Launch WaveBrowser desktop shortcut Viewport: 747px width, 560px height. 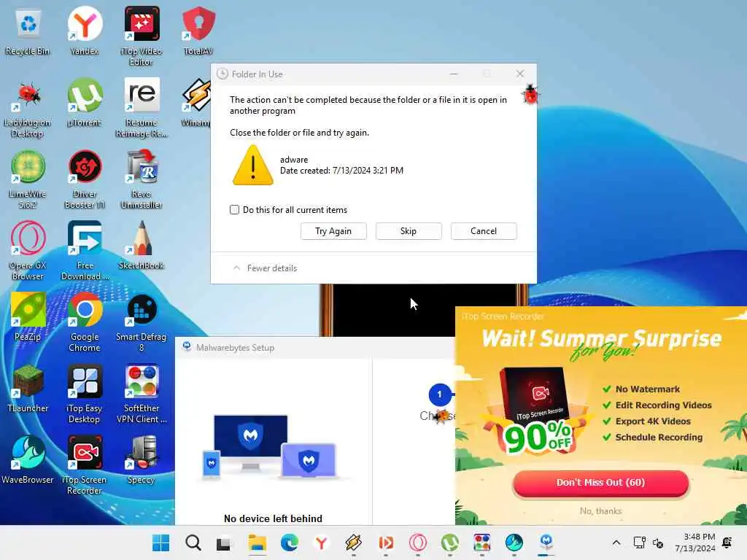[28, 460]
